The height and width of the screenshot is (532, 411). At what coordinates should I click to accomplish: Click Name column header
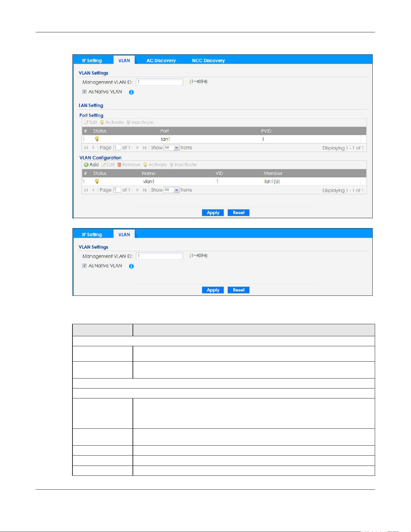(x=149, y=173)
